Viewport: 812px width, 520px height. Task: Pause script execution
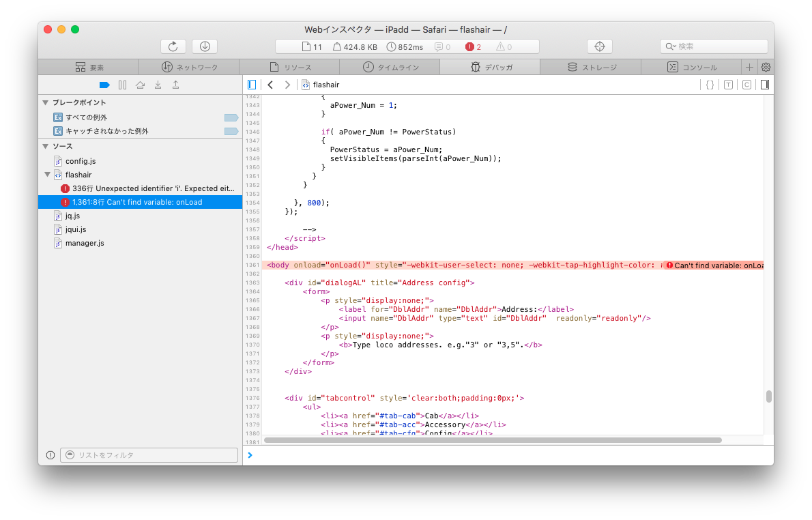[x=122, y=85]
